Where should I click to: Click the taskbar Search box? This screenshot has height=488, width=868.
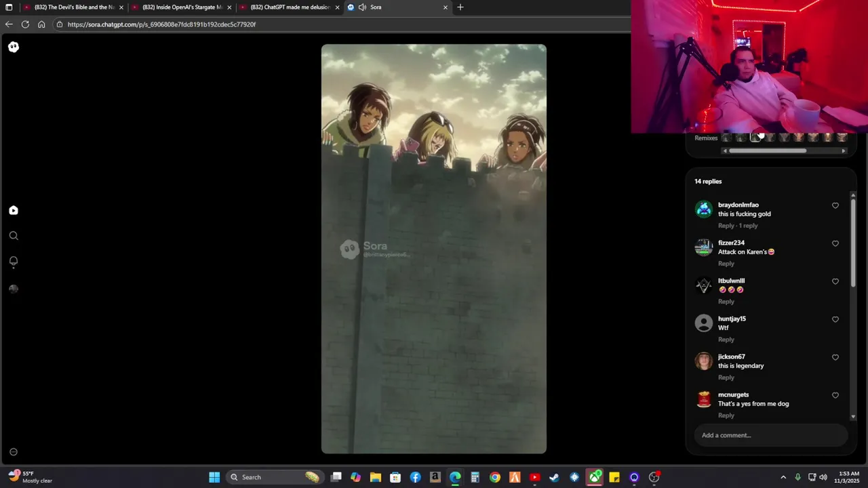(x=275, y=477)
